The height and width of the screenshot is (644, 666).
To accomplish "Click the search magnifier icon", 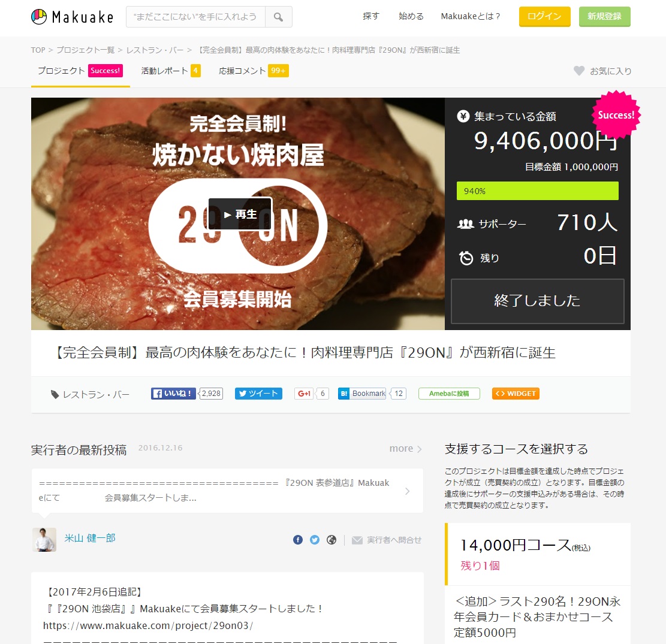I will tap(278, 17).
